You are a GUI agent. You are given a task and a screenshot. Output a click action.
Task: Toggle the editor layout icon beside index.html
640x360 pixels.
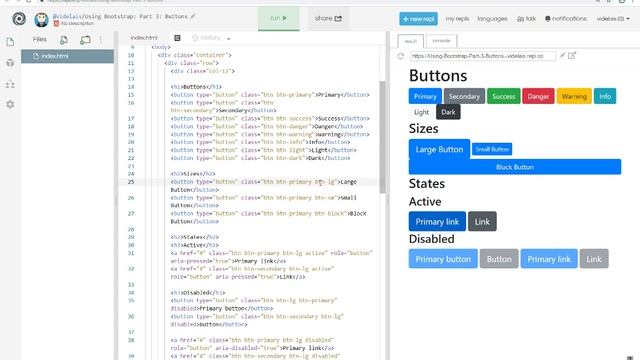click(x=177, y=38)
